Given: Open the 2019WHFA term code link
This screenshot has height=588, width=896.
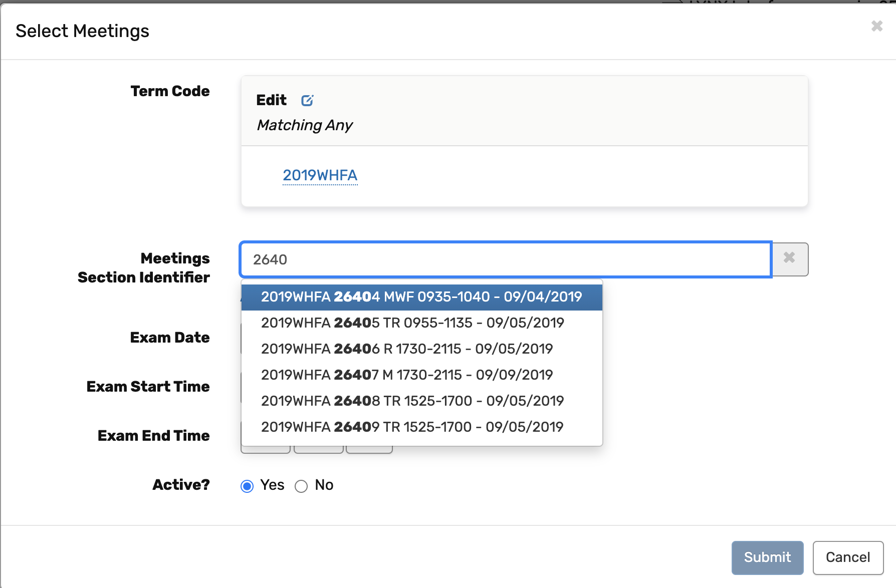Looking at the screenshot, I should pos(320,175).
